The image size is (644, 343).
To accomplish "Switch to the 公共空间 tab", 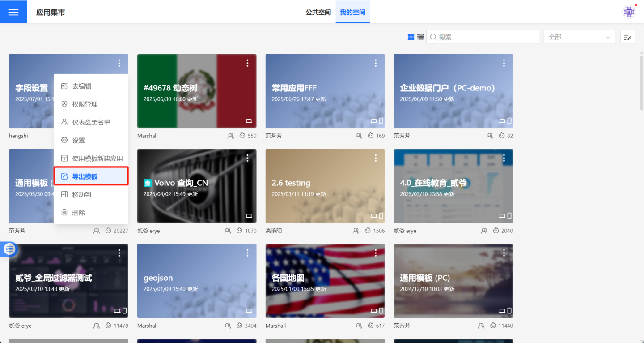I will pyautogui.click(x=318, y=12).
